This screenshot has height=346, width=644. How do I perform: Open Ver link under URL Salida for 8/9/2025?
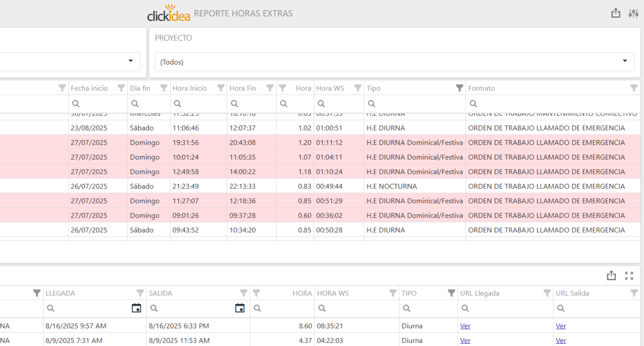point(561,341)
